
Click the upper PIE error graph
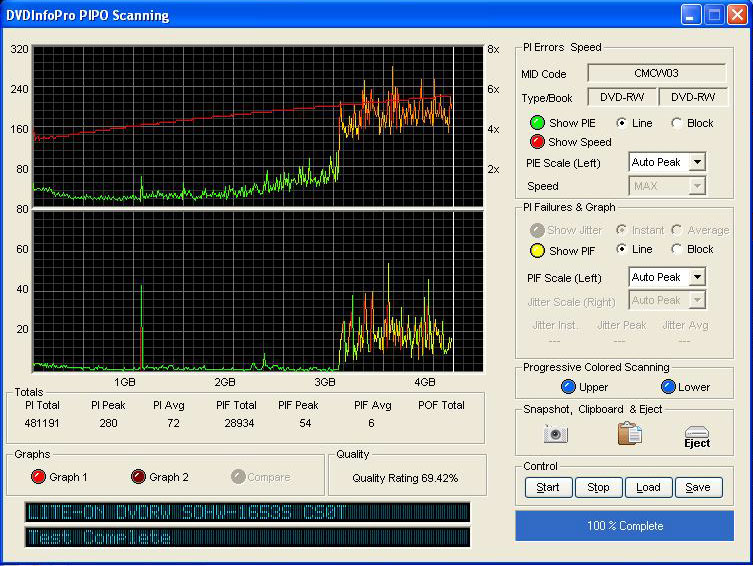(258, 126)
